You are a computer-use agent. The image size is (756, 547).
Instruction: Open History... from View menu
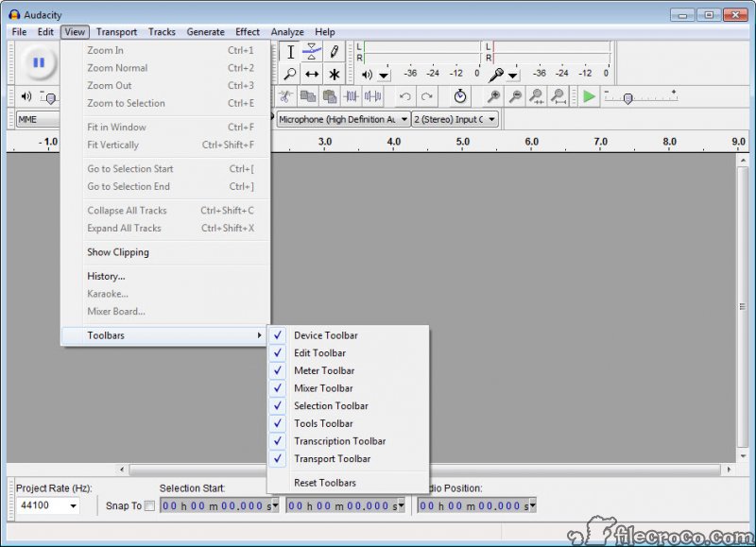(x=165, y=276)
